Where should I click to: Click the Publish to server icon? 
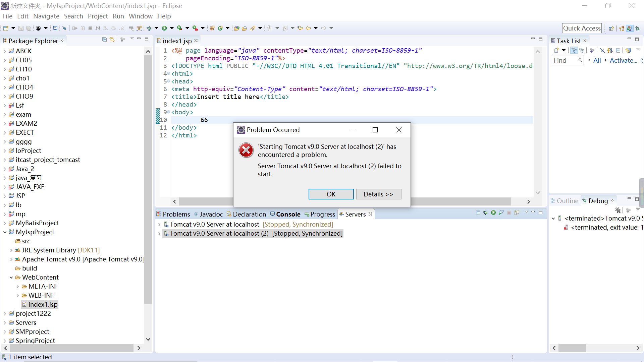click(517, 213)
